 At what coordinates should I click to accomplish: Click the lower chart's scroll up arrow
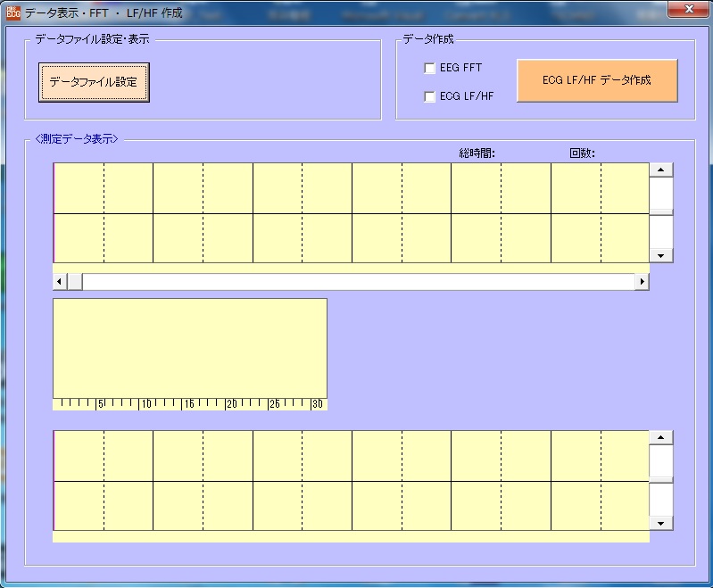660,437
